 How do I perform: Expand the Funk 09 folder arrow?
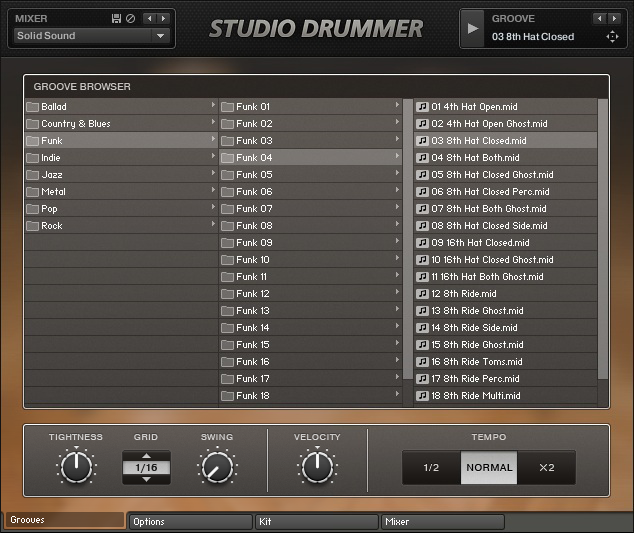[x=397, y=241]
